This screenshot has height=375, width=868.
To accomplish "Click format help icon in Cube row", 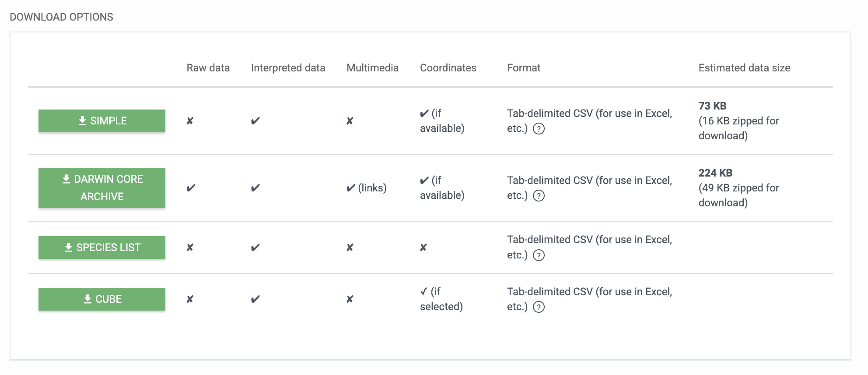I will point(539,307).
